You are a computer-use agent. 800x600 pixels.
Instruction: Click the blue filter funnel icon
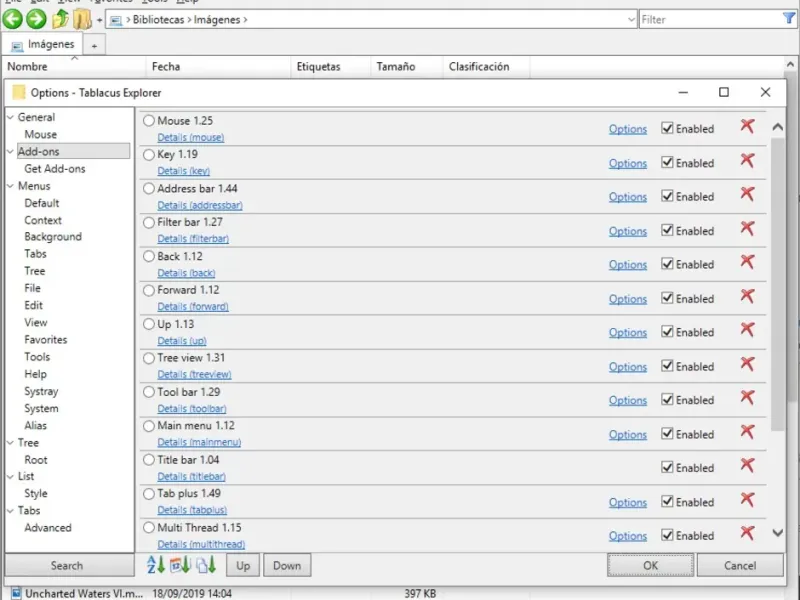(x=789, y=19)
